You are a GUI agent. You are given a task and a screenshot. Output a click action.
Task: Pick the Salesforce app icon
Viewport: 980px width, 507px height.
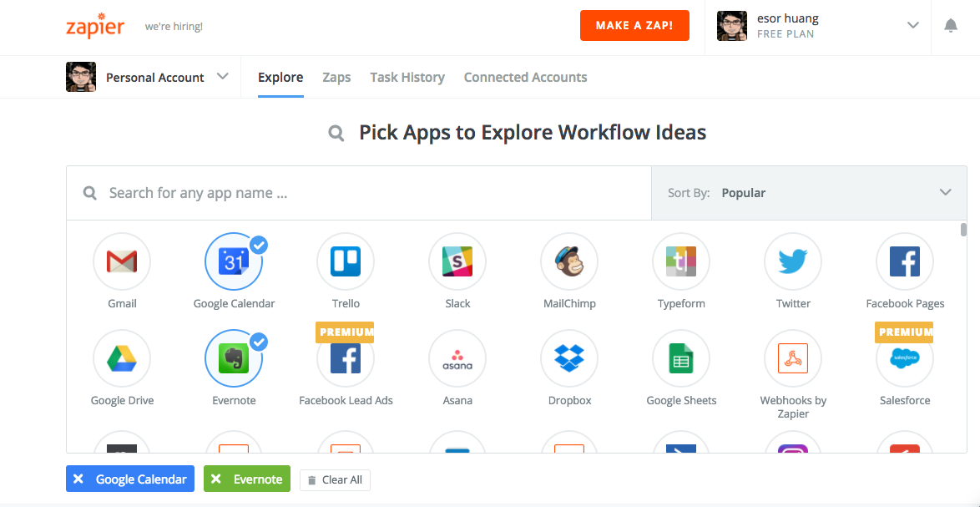point(905,358)
